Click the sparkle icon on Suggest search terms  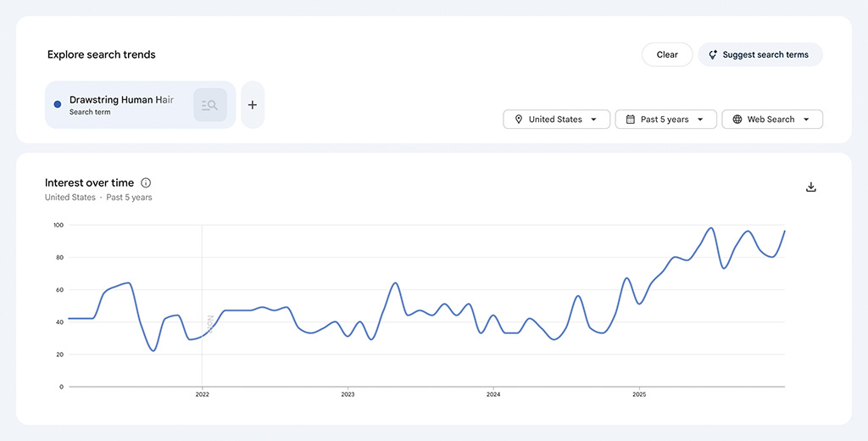713,55
